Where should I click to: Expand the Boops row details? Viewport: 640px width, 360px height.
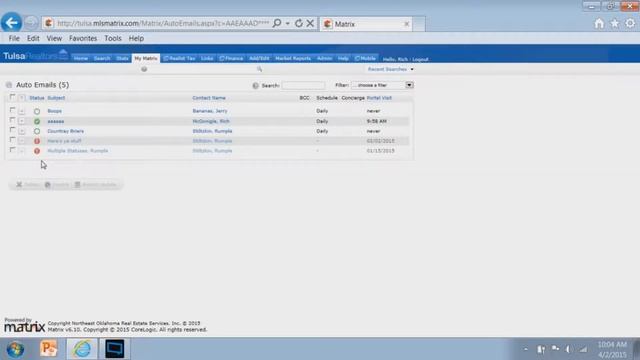22,111
